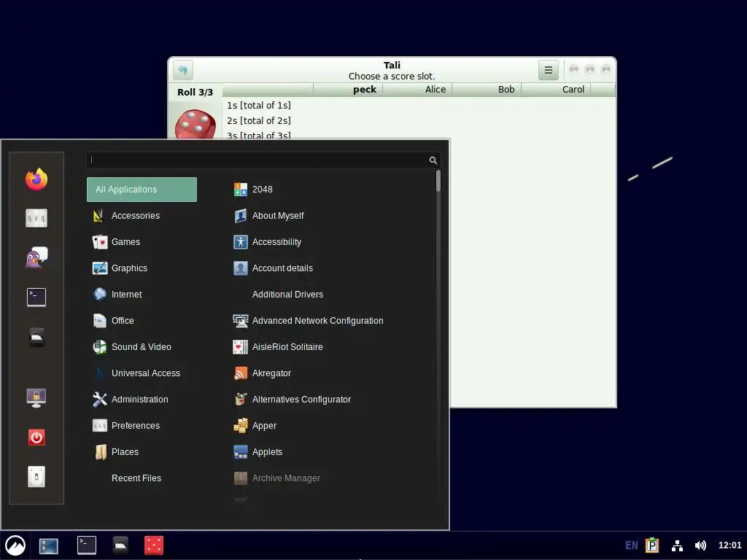
Task: Select the All Applications category
Action: [x=142, y=190]
